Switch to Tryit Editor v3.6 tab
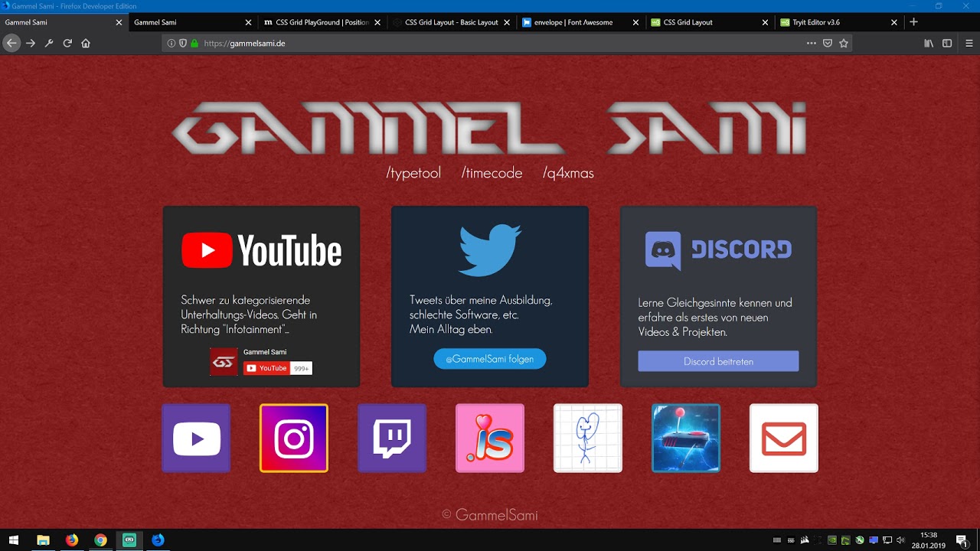The width and height of the screenshot is (980, 551). tap(840, 22)
